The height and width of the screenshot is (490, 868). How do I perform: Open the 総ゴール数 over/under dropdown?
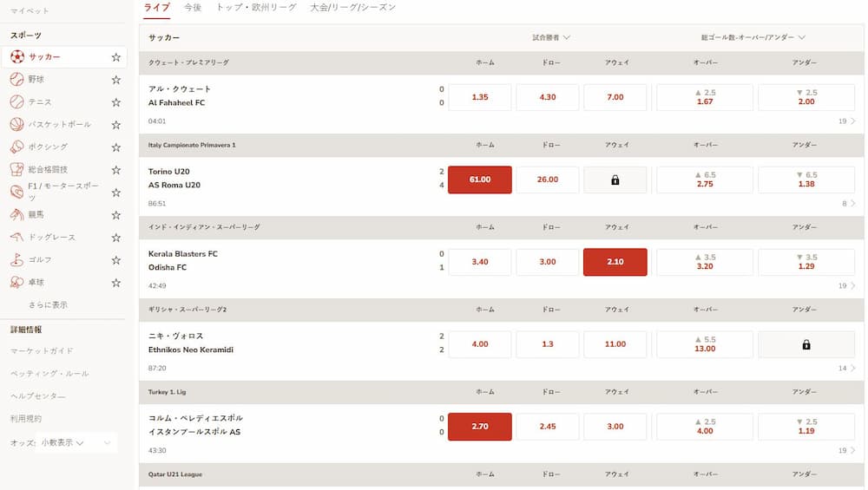click(x=753, y=38)
